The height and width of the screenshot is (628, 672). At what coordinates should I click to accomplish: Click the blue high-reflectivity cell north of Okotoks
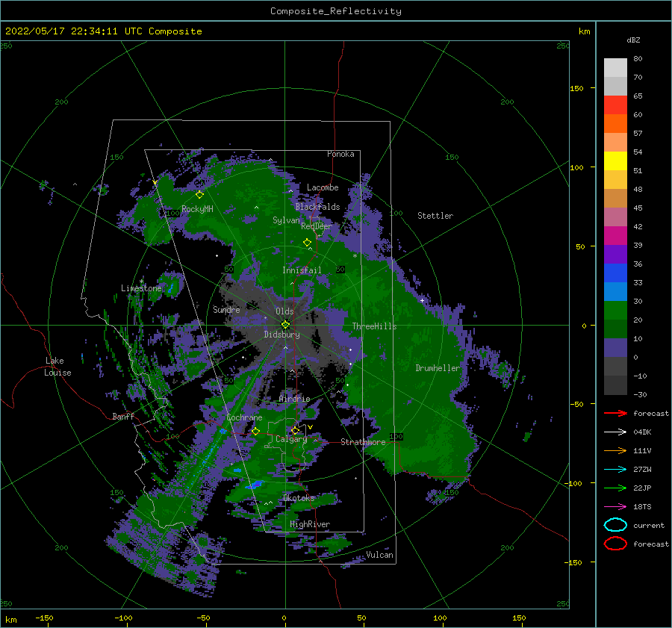255,485
